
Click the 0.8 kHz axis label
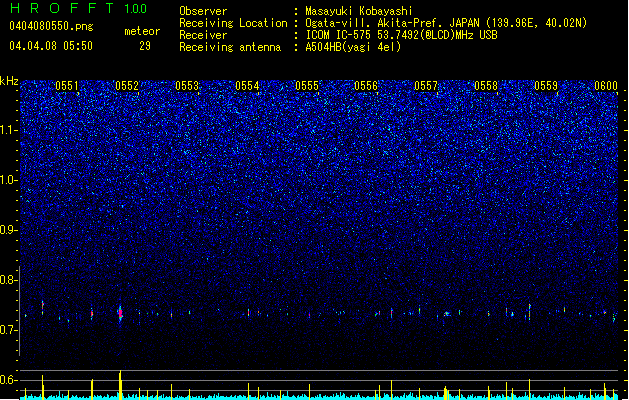point(8,280)
